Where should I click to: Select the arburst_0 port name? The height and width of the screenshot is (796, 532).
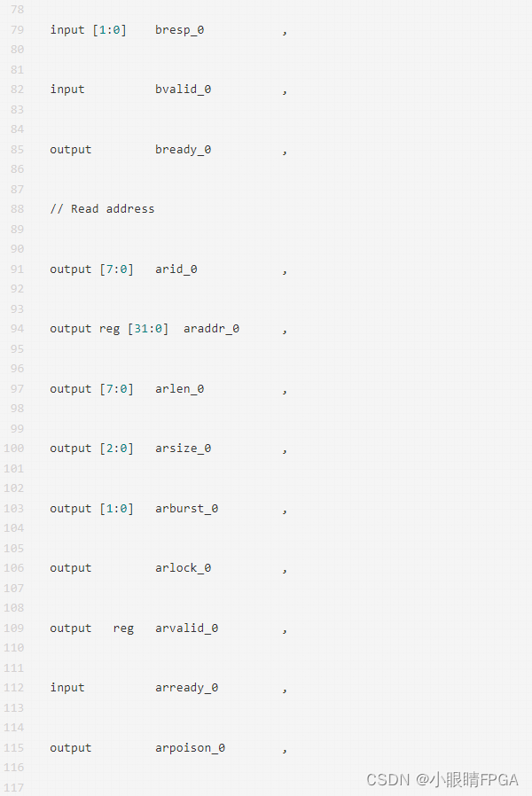coord(186,508)
